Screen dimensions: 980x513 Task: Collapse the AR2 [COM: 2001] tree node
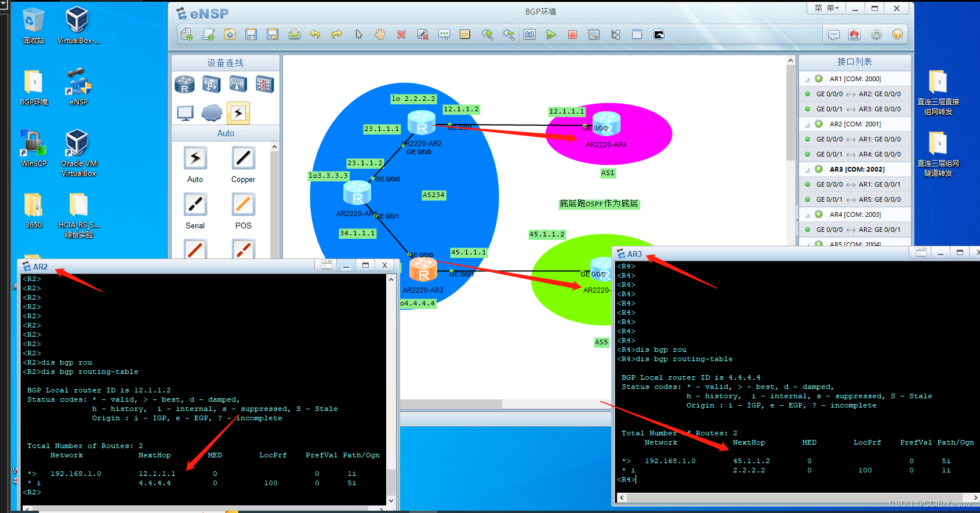pyautogui.click(x=807, y=125)
